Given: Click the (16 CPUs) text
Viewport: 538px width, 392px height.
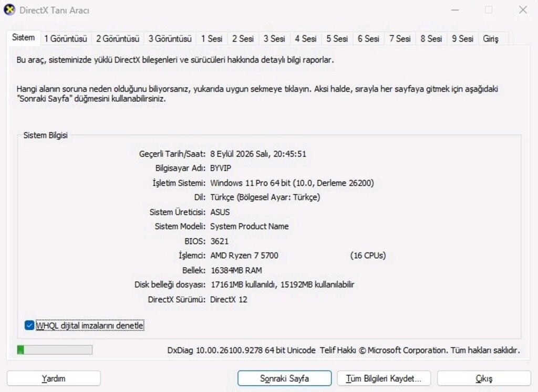Looking at the screenshot, I should [x=368, y=256].
